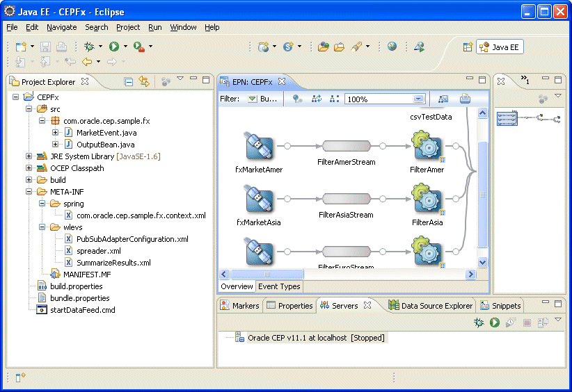Switch to the Overview tab
572x392 pixels.
[x=237, y=286]
